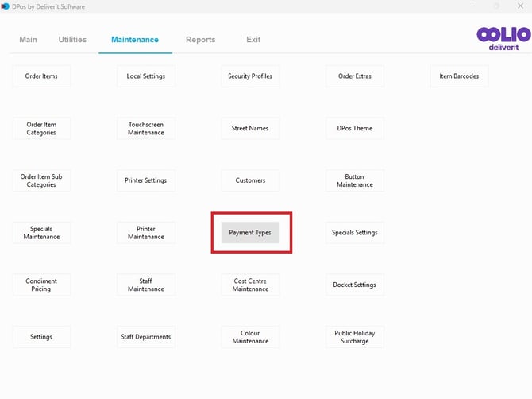The image size is (532, 399).
Task: Open Specials Maintenance
Action: (41, 233)
